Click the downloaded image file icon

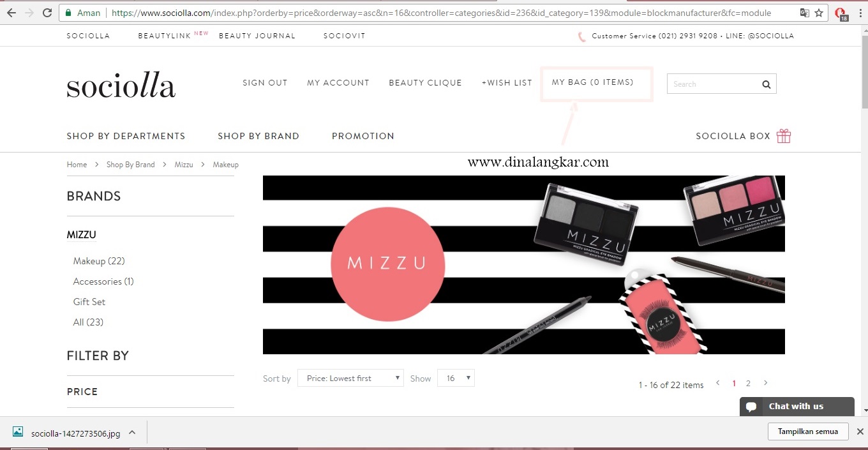tap(18, 432)
